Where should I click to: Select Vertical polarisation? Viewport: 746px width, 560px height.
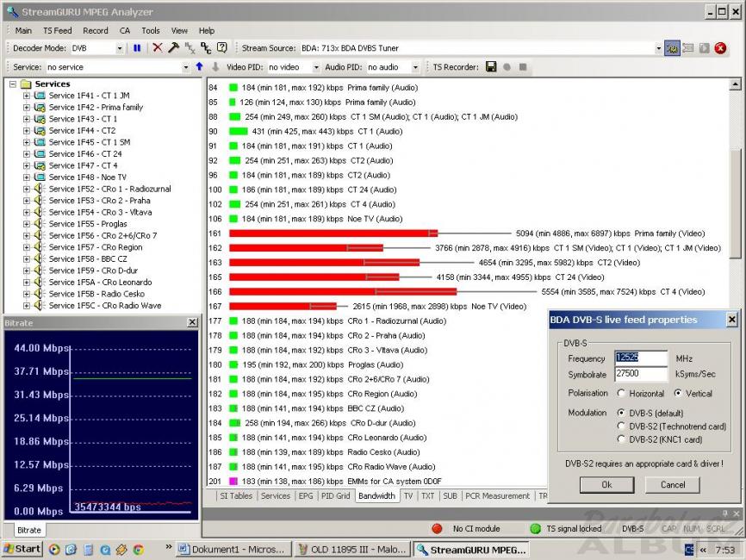click(x=678, y=394)
